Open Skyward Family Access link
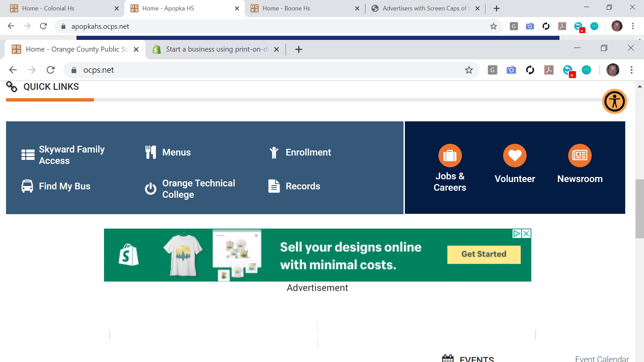644x362 pixels. tap(71, 155)
